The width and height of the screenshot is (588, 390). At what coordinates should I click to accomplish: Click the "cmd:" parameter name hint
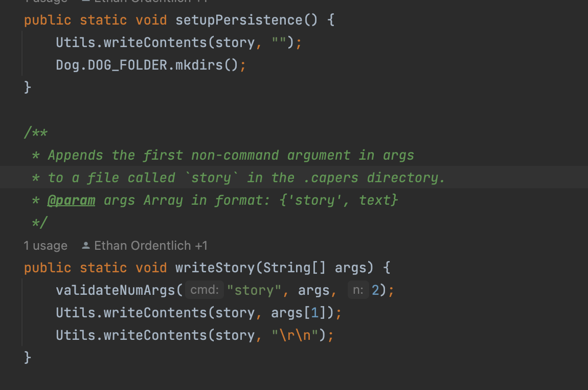205,290
